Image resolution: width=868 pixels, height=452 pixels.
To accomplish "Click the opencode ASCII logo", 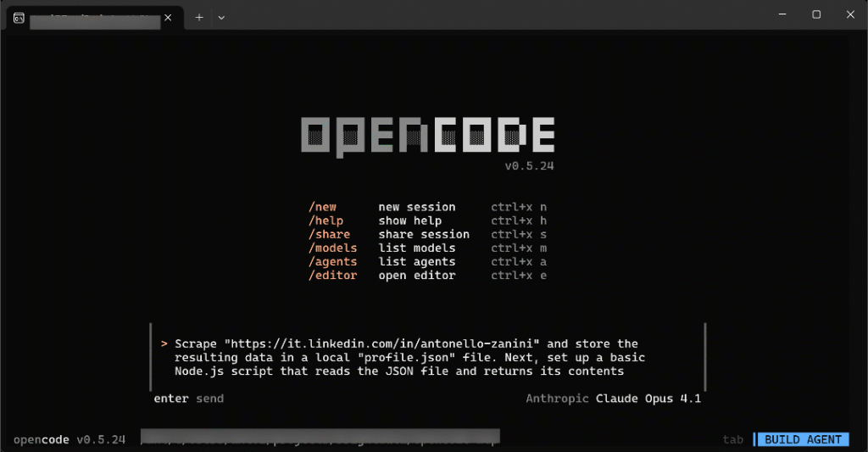I will (428, 136).
